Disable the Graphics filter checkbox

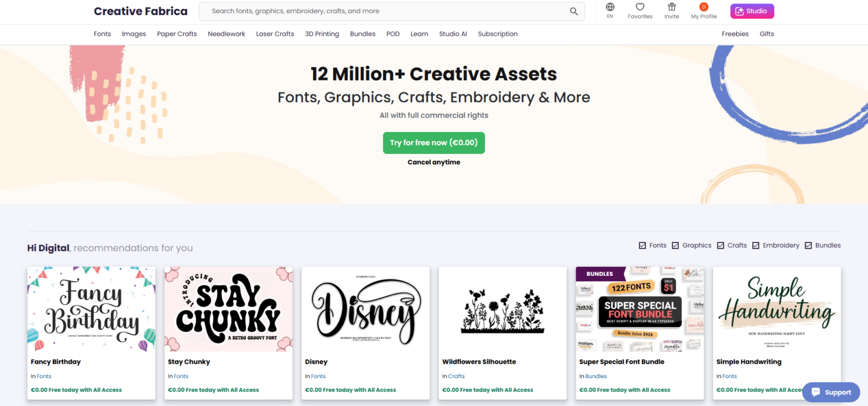tap(676, 245)
